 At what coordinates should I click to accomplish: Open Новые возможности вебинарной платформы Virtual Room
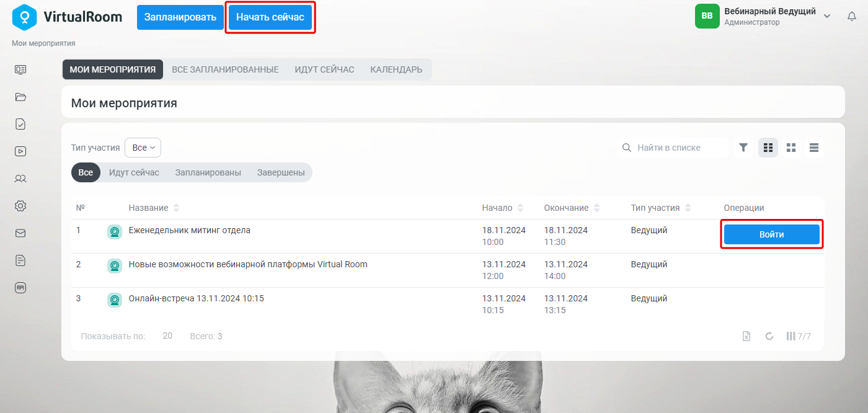248,264
